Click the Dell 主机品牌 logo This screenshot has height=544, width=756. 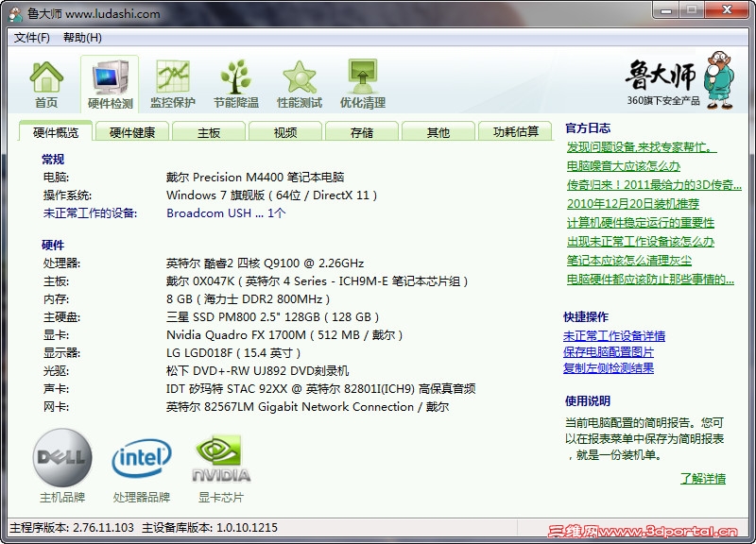pyautogui.click(x=62, y=458)
